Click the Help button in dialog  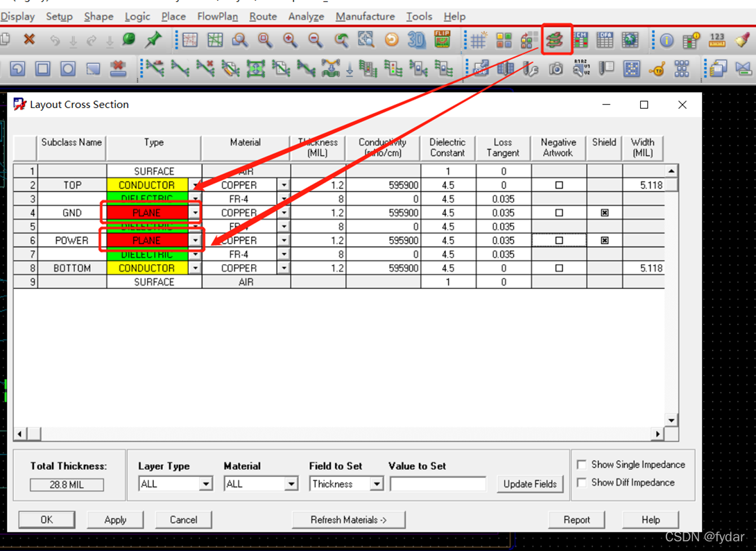pyautogui.click(x=651, y=520)
